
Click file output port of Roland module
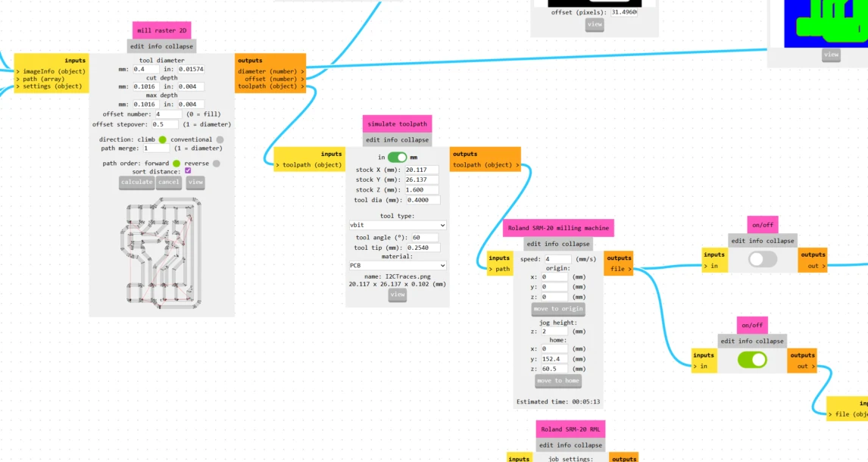(x=620, y=269)
